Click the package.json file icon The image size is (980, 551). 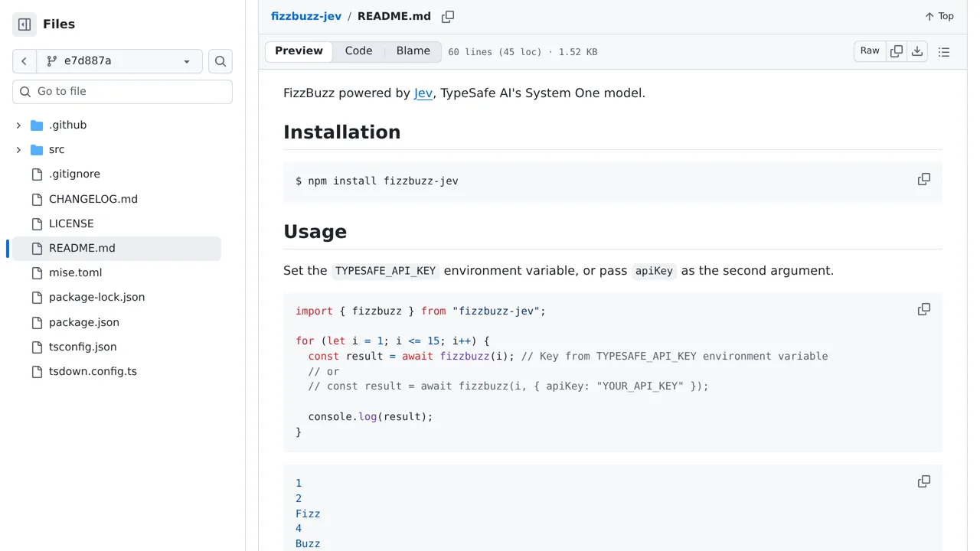(x=37, y=322)
